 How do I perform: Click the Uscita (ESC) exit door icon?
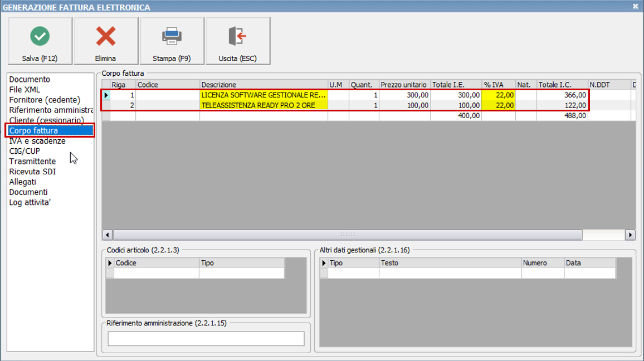click(x=238, y=37)
